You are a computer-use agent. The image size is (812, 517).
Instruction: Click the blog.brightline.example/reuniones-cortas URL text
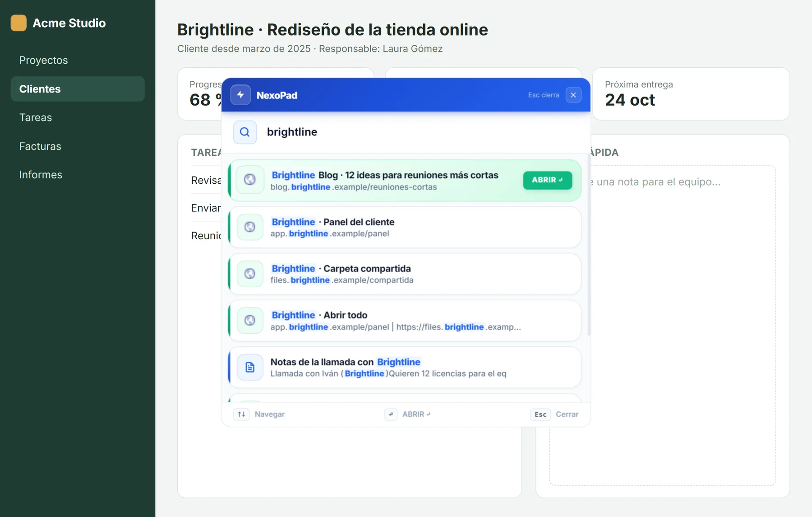(354, 187)
